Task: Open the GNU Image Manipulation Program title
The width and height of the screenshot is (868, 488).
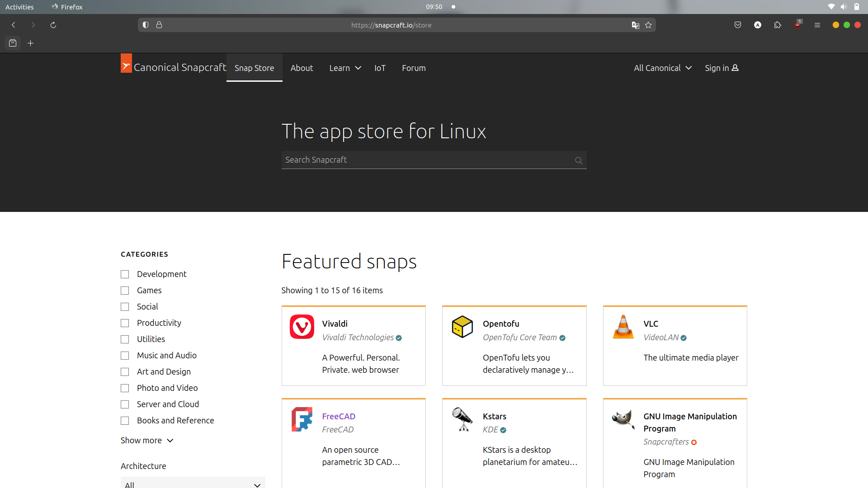Action: [x=690, y=422]
